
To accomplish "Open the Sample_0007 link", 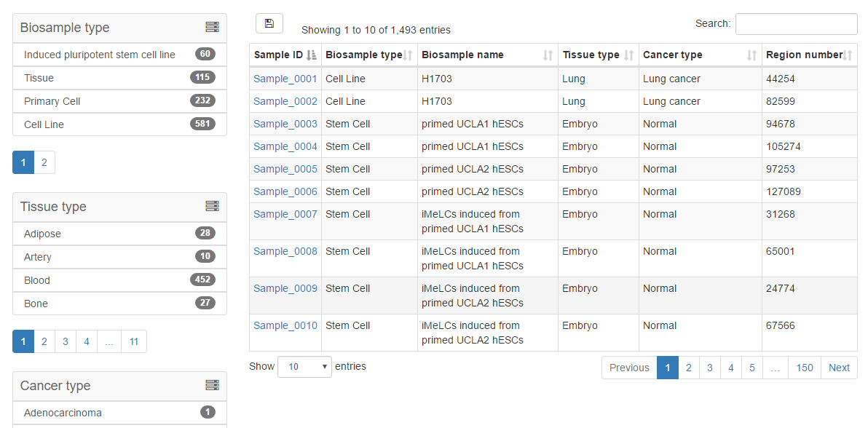I will point(285,214).
